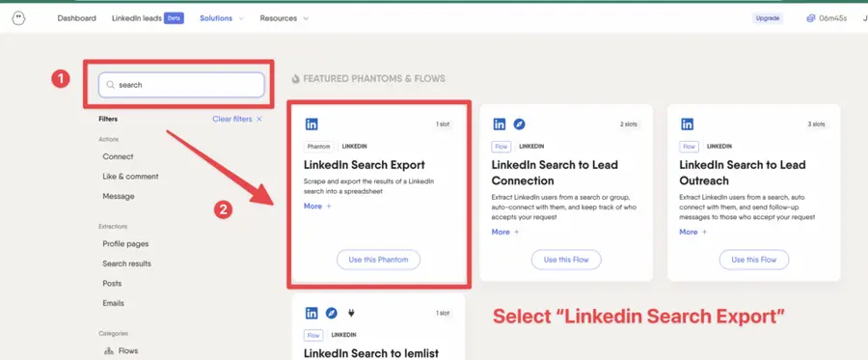Open LinkedIn Search to lemlist title
This screenshot has width=868, height=360.
coord(371,353)
